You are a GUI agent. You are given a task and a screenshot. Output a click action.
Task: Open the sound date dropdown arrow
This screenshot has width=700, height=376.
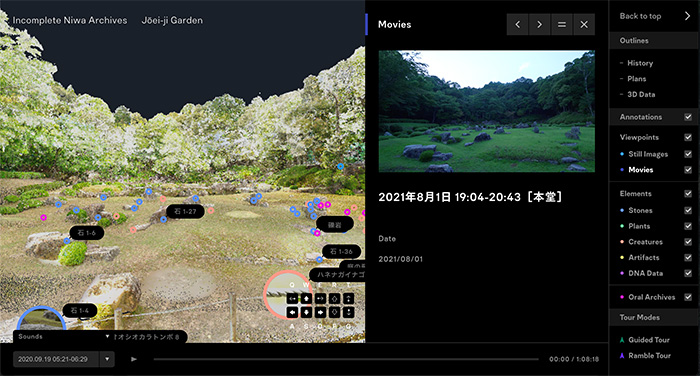(107, 359)
